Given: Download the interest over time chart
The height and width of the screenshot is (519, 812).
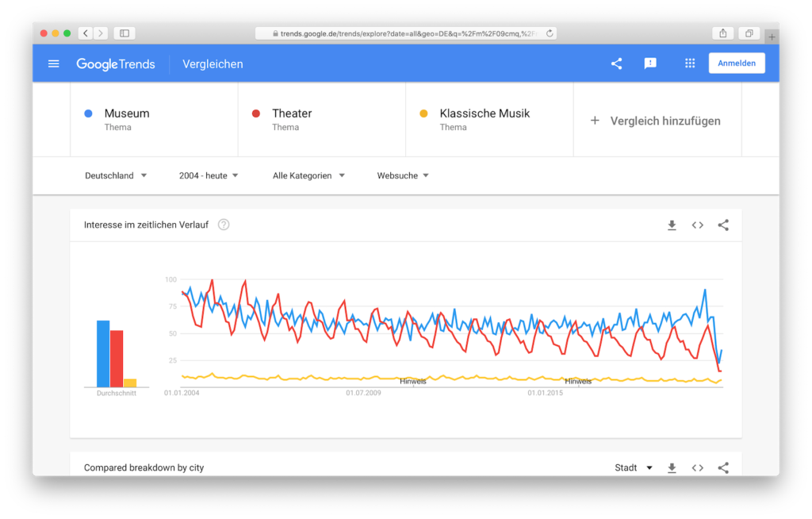Looking at the screenshot, I should pyautogui.click(x=672, y=225).
